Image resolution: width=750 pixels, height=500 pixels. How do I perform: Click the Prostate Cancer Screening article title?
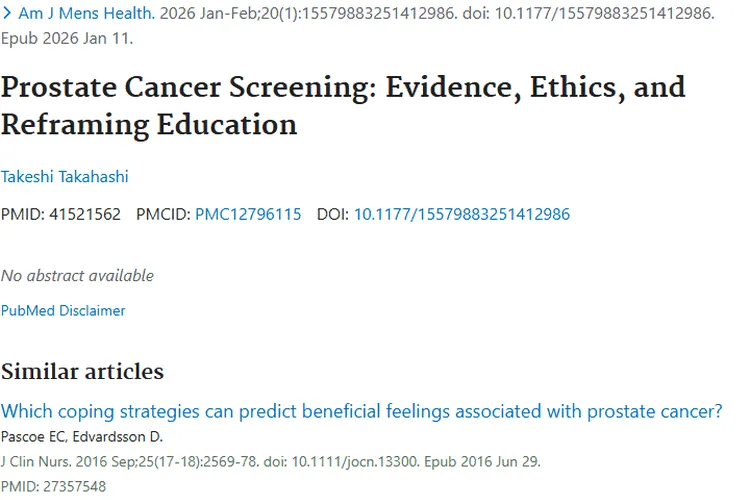click(343, 105)
